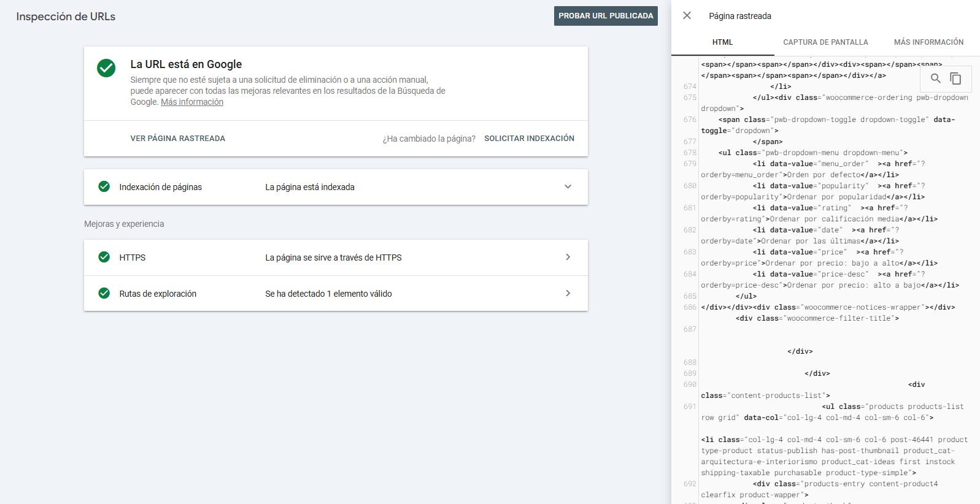Image resolution: width=980 pixels, height=504 pixels.
Task: Close the Página rastreada panel
Action: [x=687, y=16]
